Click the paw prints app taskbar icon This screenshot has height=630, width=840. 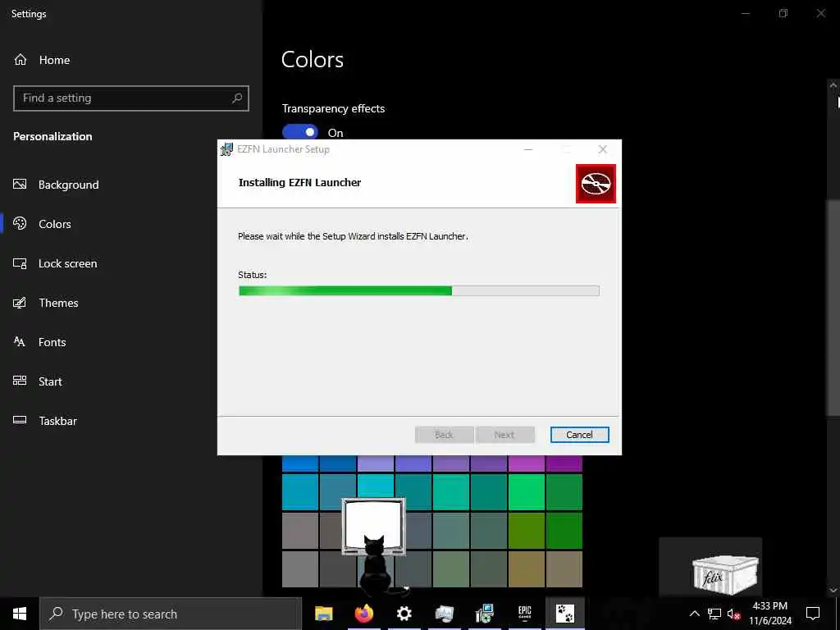pos(564,614)
